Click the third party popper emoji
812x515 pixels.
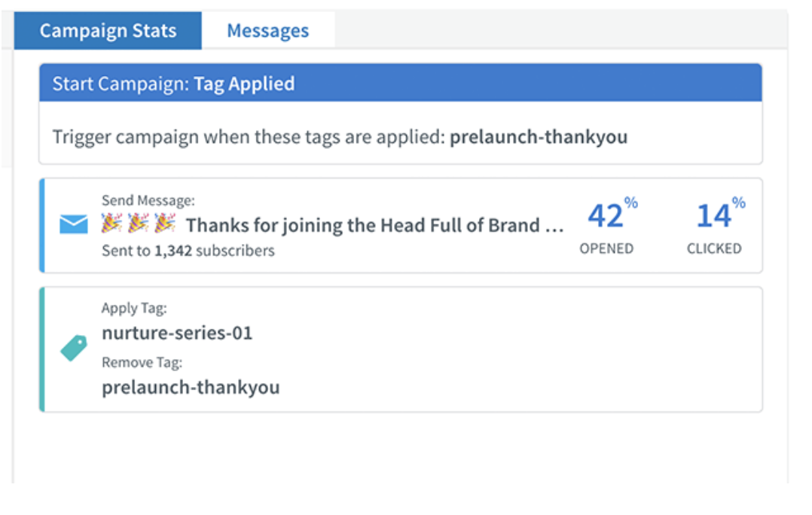(x=164, y=224)
